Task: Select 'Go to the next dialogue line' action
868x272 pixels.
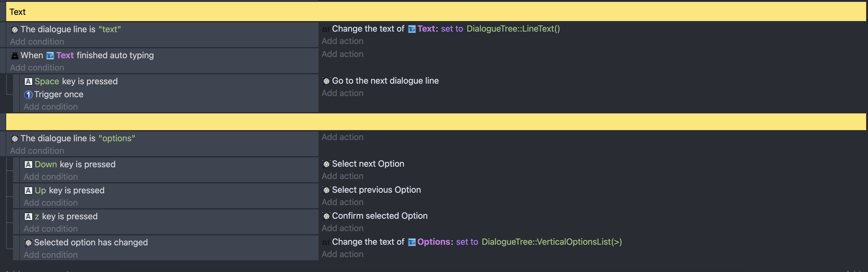Action: [x=385, y=81]
